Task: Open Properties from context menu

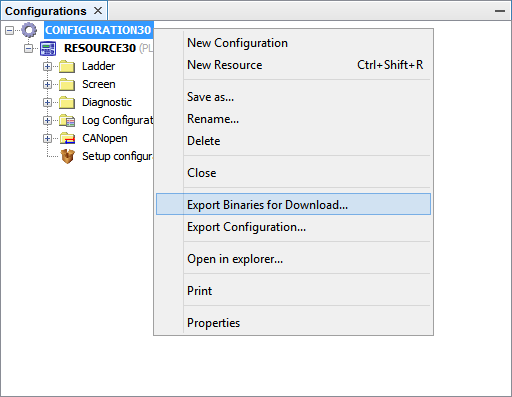Action: pos(293,323)
